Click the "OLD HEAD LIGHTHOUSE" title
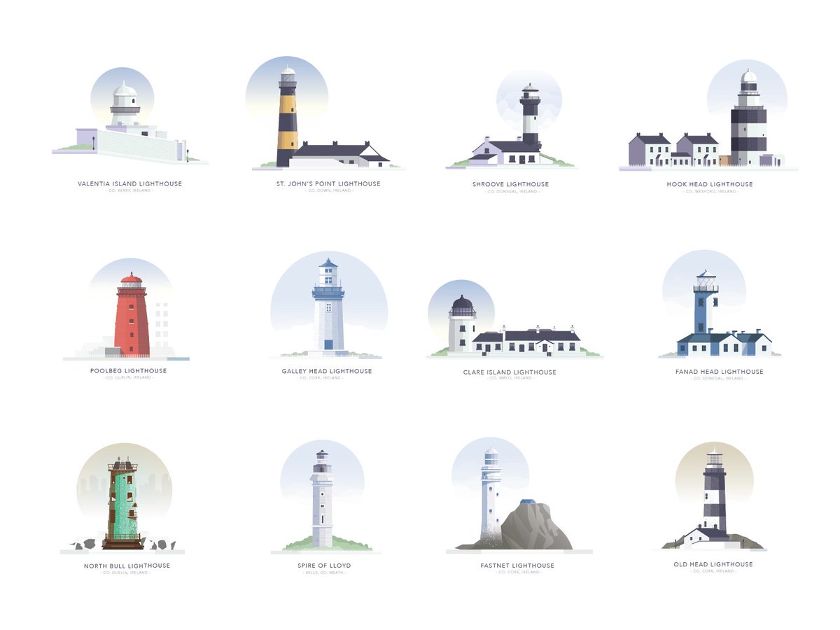This screenshot has height=630, width=840. (x=713, y=564)
